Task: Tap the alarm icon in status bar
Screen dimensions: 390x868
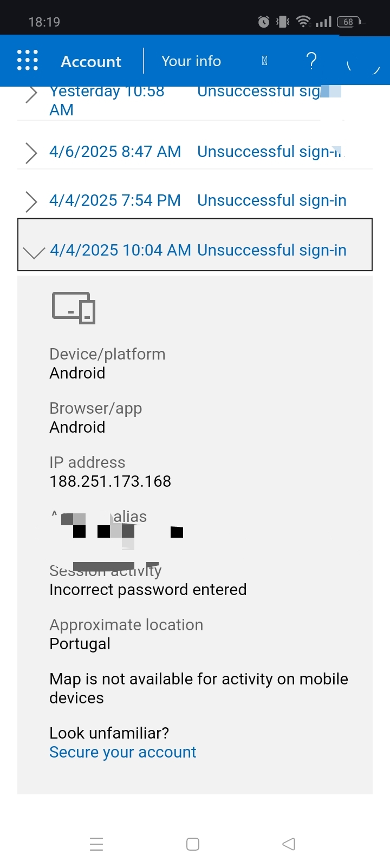Action: click(264, 22)
